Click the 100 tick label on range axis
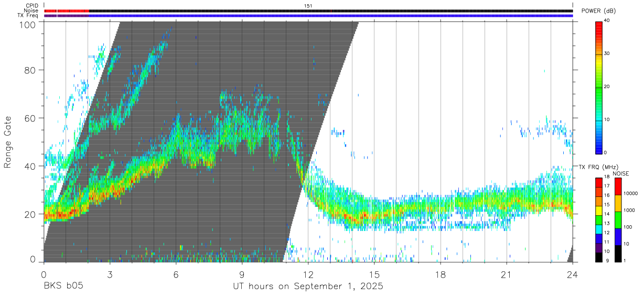 (28, 24)
